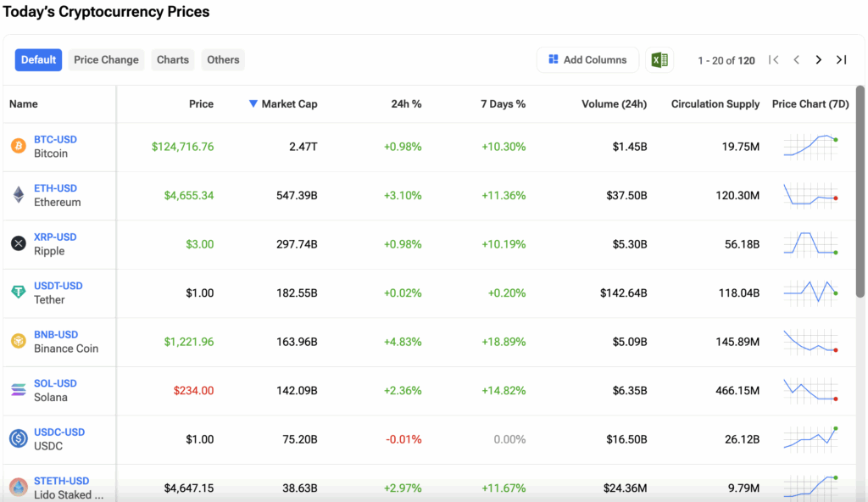868x502 pixels.
Task: Click the XRP Ripple logo icon
Action: pyautogui.click(x=19, y=244)
